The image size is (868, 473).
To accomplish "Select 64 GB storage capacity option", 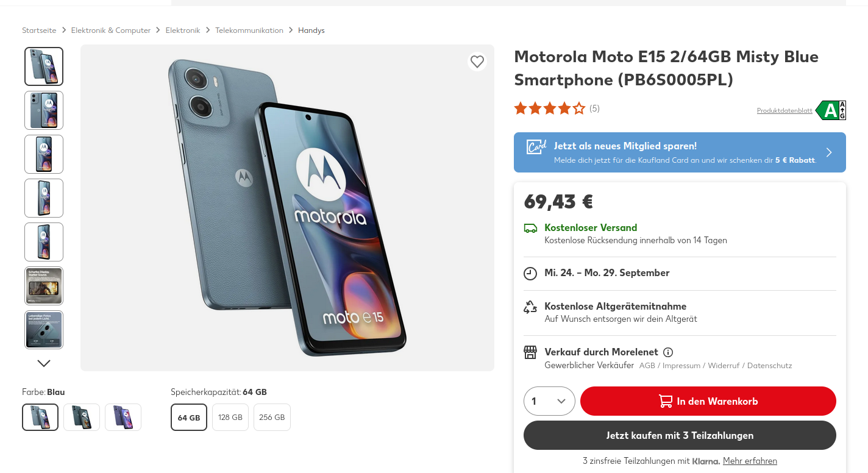I will pos(189,418).
